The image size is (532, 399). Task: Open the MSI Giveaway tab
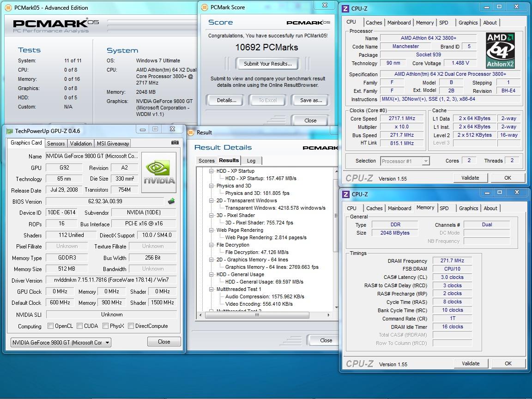click(x=113, y=144)
